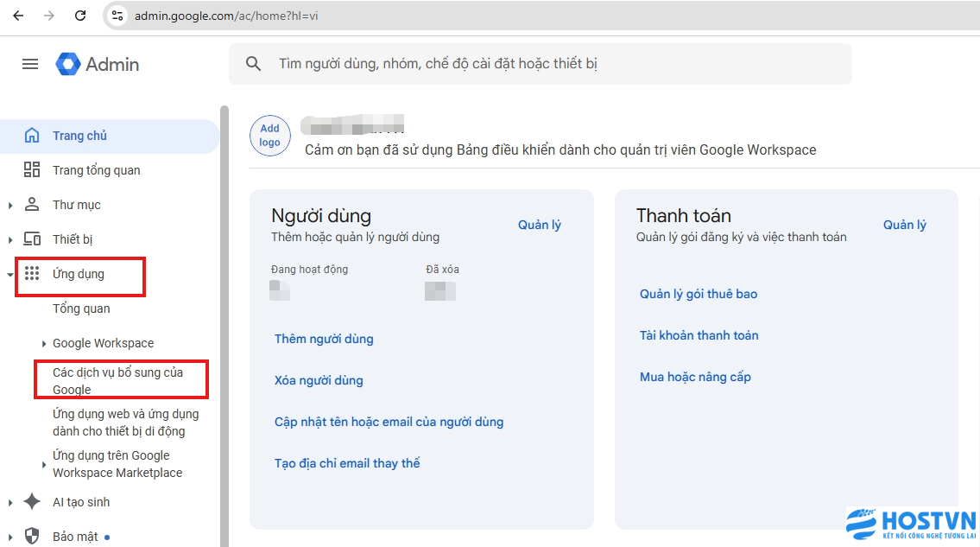Expand the Bảo mật section arrow

click(x=10, y=537)
